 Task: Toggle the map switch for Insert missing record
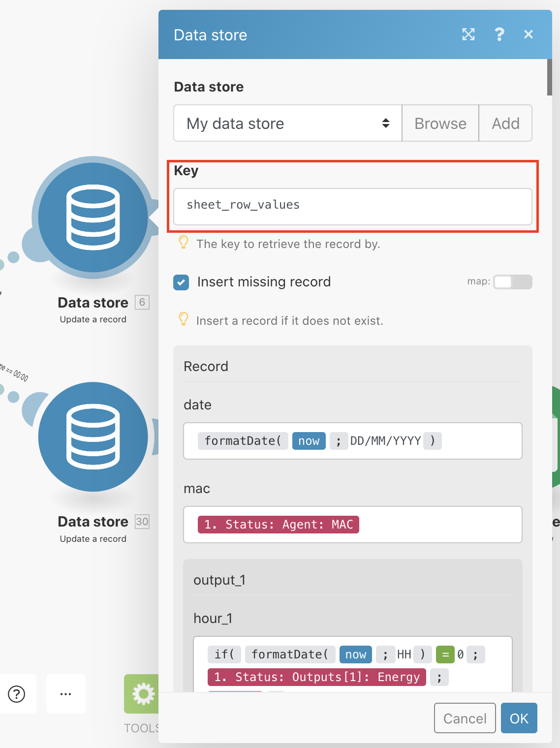click(513, 282)
